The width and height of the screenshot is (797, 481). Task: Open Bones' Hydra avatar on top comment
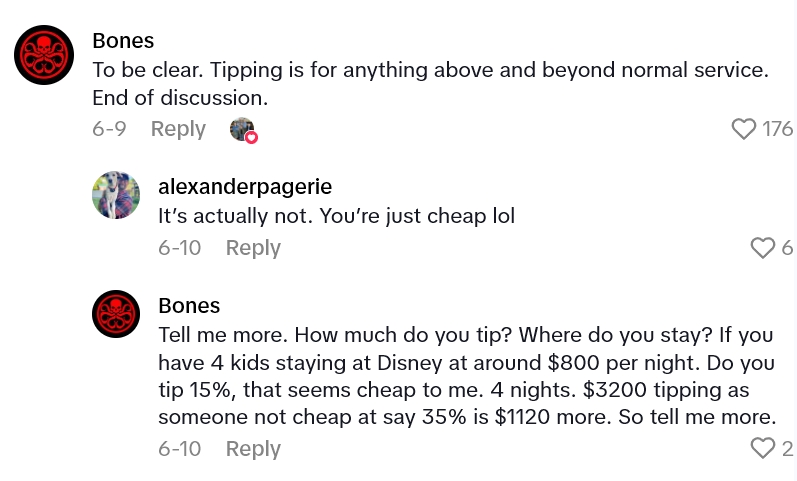(x=44, y=55)
